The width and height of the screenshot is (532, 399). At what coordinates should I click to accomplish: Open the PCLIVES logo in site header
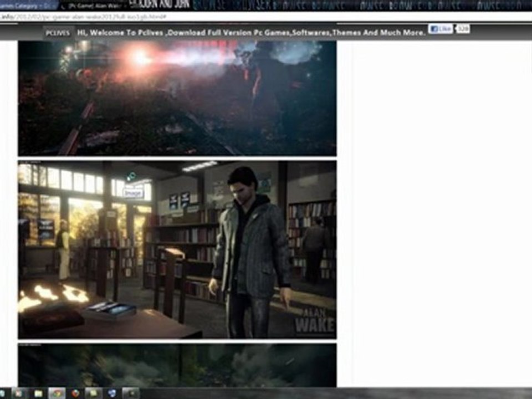58,33
